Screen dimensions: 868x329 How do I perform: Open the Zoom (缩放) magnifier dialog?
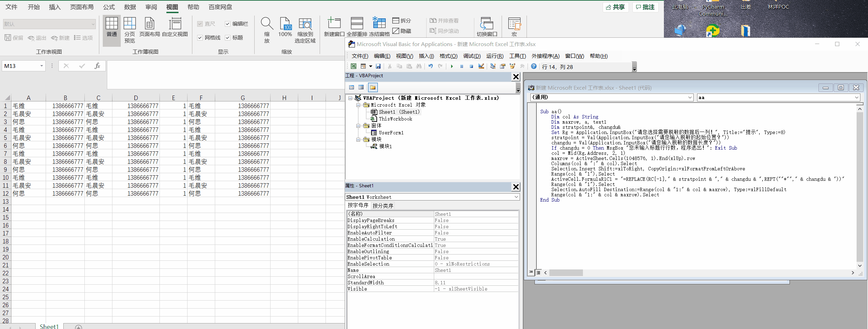[x=267, y=30]
